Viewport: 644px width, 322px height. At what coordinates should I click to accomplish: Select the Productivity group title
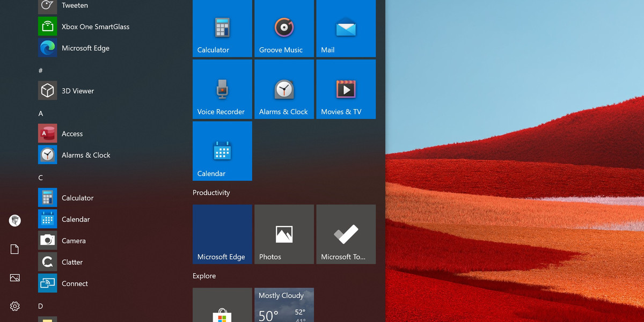(x=211, y=193)
